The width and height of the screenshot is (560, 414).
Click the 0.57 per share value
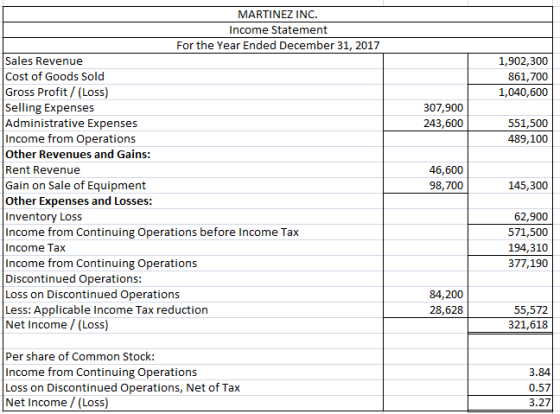[539, 388]
